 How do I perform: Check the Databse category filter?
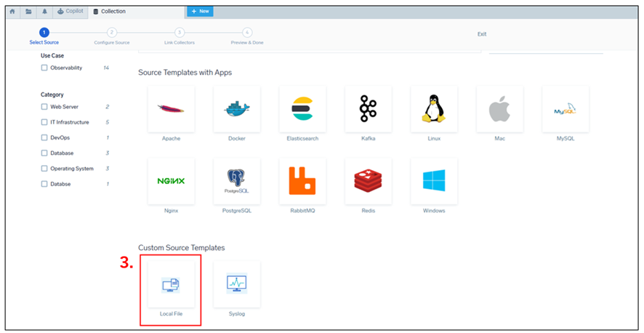44,184
